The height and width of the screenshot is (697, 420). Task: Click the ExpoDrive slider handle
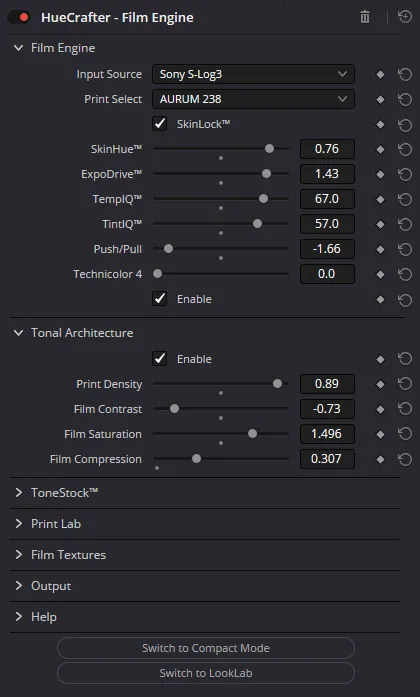[266, 174]
